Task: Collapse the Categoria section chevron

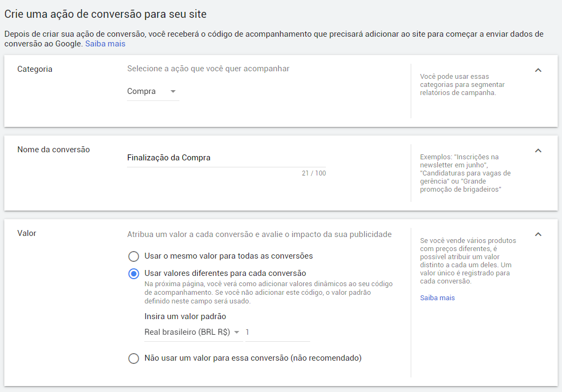Action: pyautogui.click(x=538, y=70)
